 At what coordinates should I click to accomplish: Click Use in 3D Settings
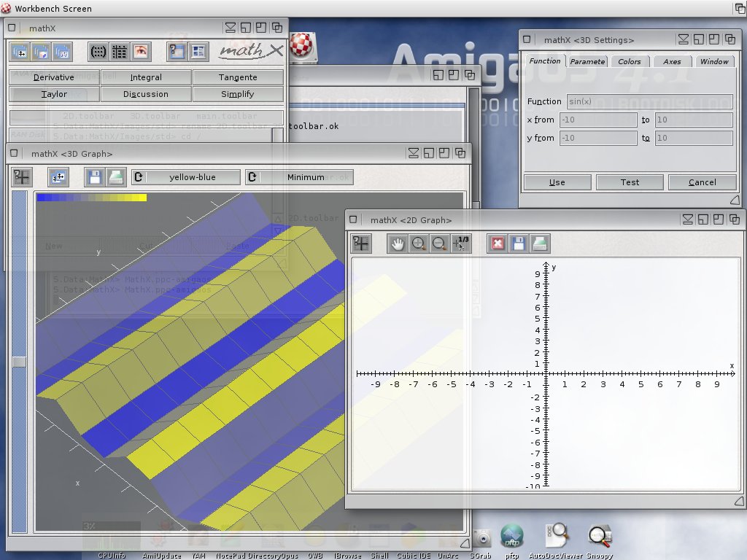(557, 182)
